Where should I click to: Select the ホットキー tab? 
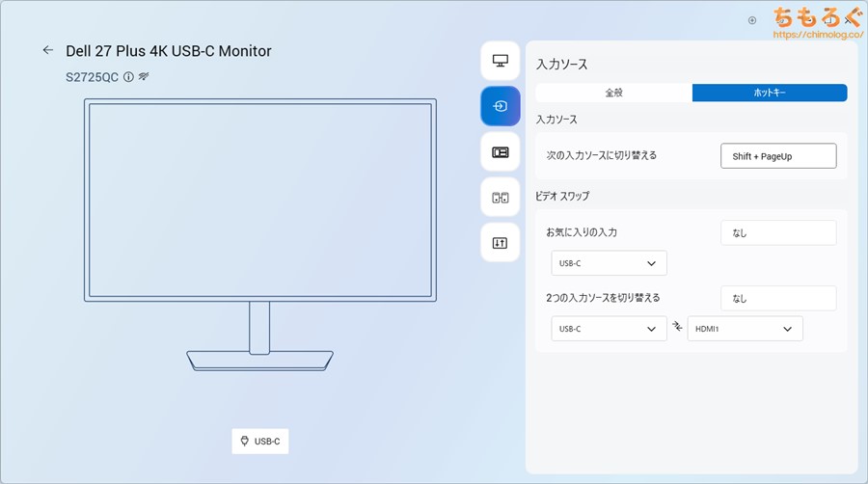(x=770, y=93)
